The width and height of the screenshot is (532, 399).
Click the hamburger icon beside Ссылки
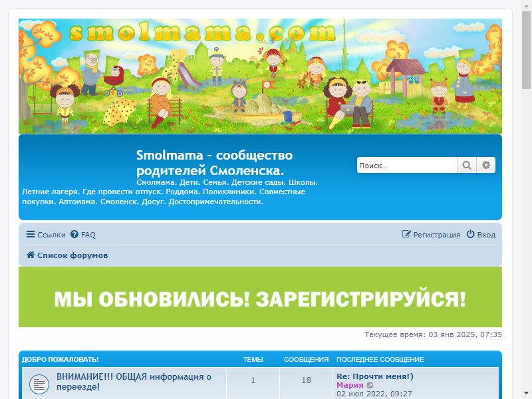point(31,234)
